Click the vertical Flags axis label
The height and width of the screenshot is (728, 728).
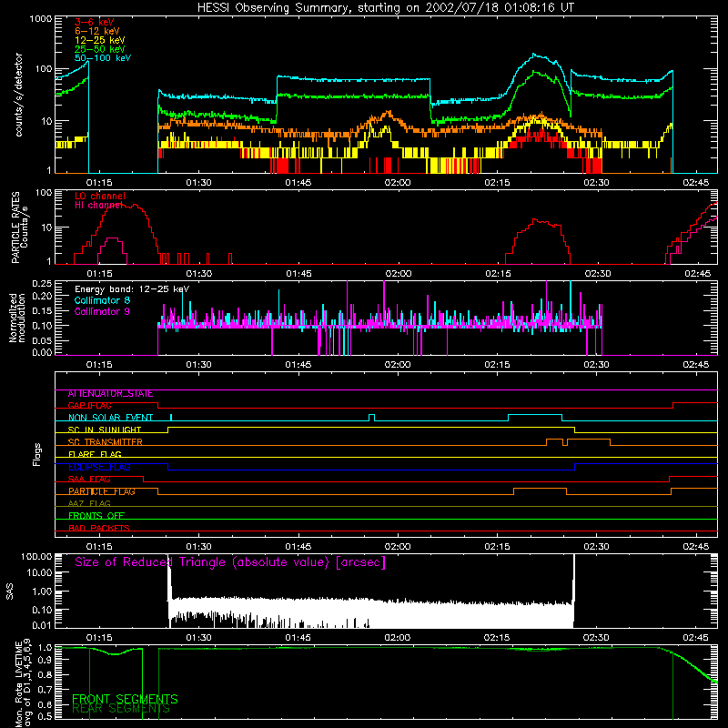coord(36,454)
